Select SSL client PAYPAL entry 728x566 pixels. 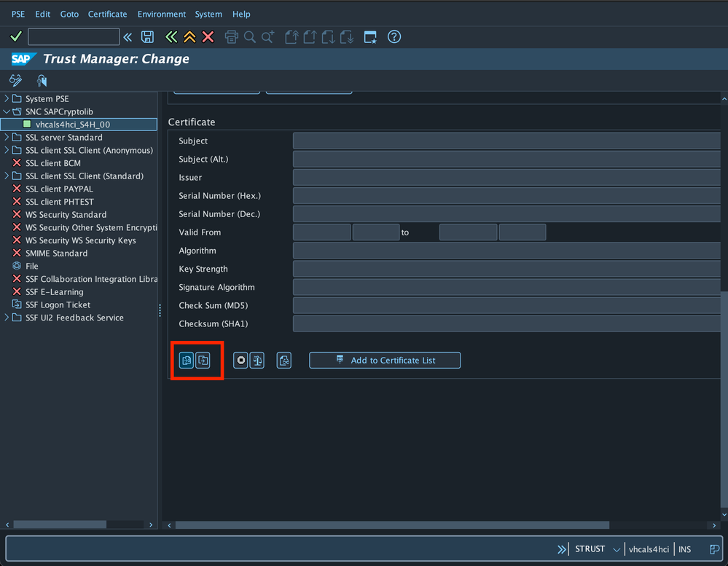tap(59, 189)
